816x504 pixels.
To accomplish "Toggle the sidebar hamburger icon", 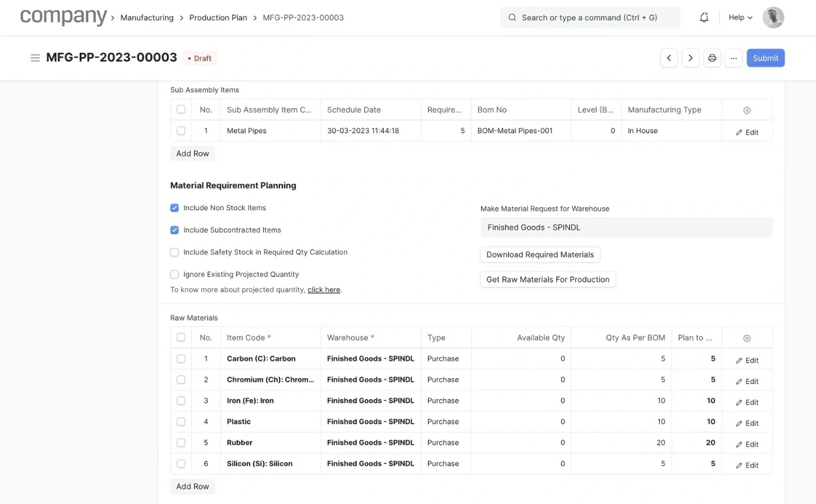I will point(35,58).
